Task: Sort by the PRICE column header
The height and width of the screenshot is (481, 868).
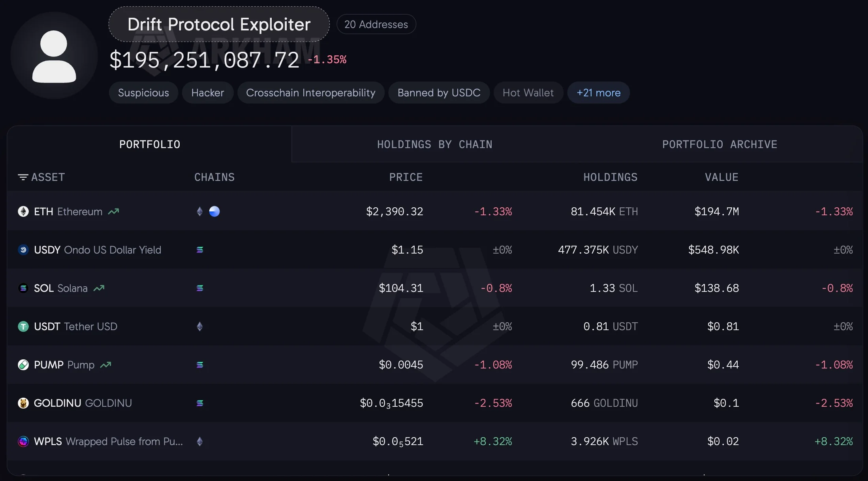Action: [406, 177]
